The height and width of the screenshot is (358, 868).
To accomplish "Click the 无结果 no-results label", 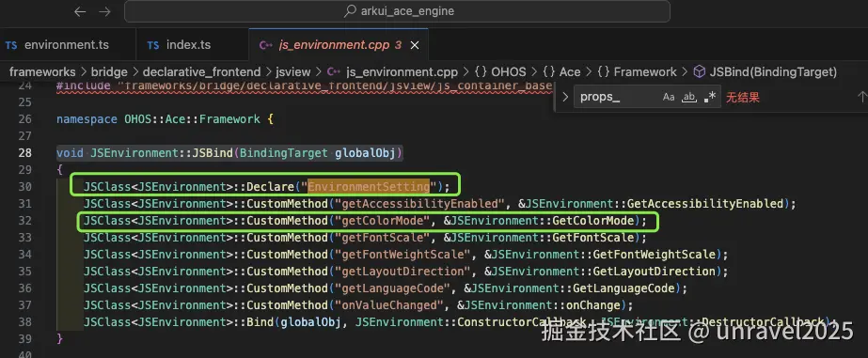I will [742, 98].
